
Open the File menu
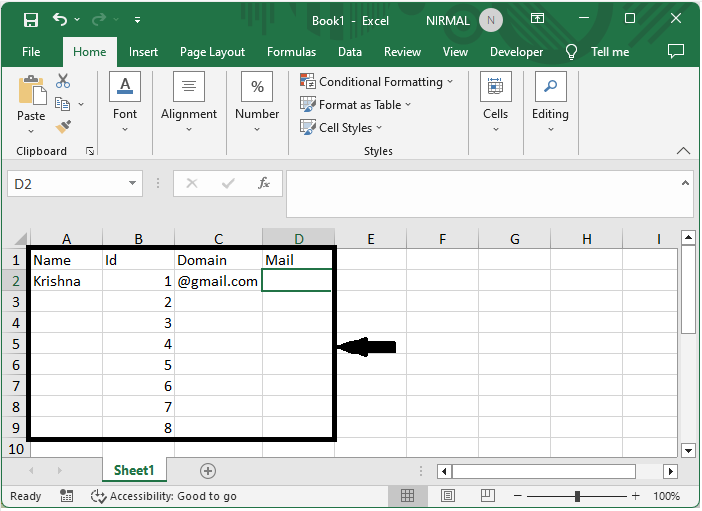pos(31,52)
